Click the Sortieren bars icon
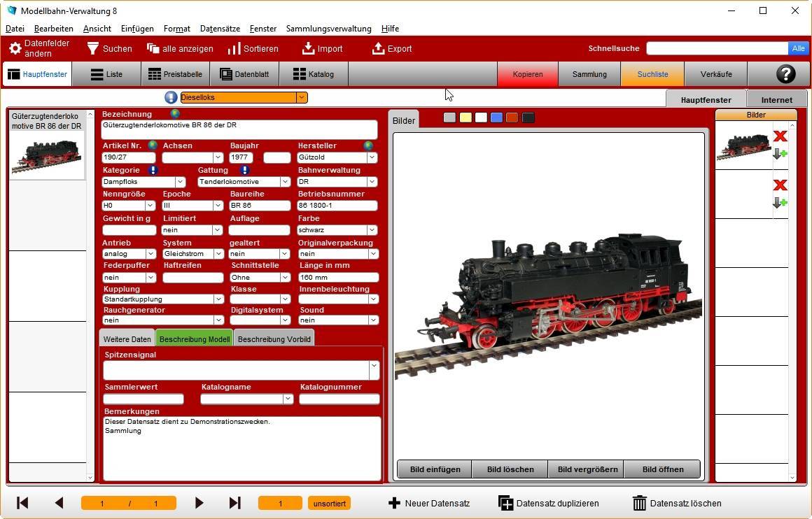 pos(234,49)
